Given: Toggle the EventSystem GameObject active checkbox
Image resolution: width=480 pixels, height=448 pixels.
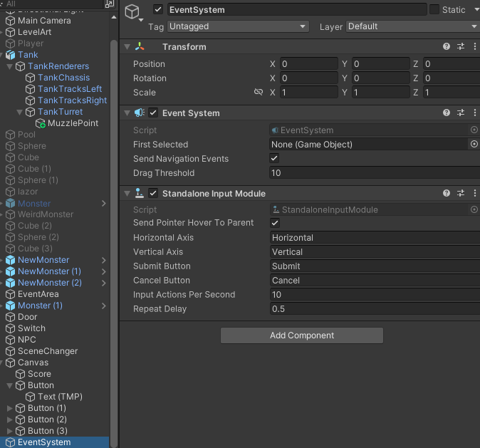Looking at the screenshot, I should point(158,9).
